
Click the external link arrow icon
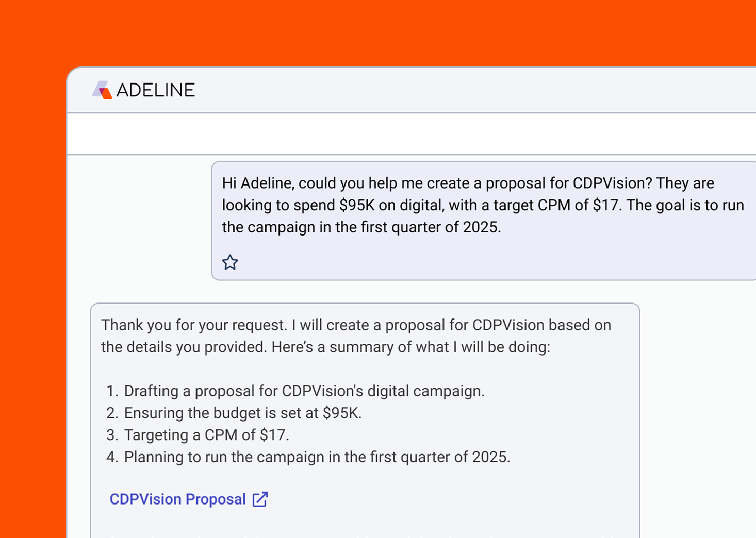[x=260, y=499]
